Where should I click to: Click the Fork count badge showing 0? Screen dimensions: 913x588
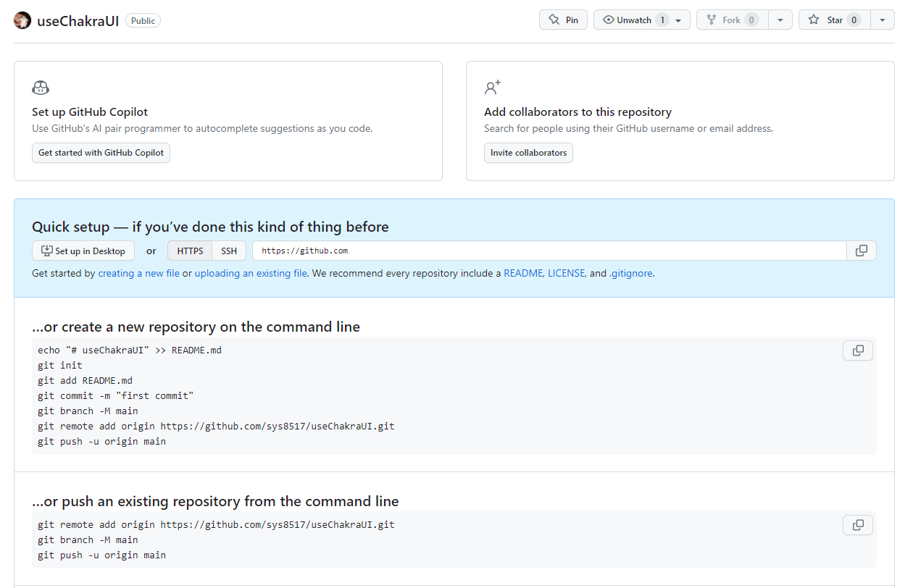click(751, 20)
